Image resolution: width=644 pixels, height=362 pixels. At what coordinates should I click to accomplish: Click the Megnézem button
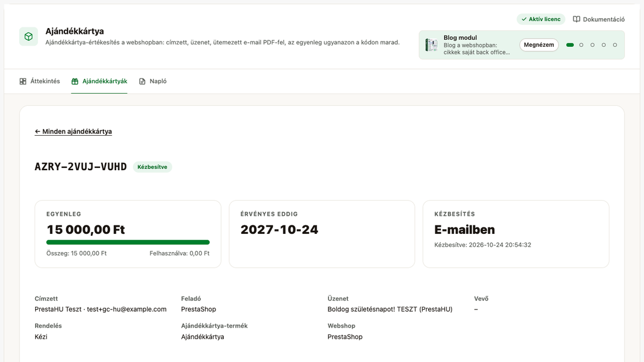[x=539, y=44]
